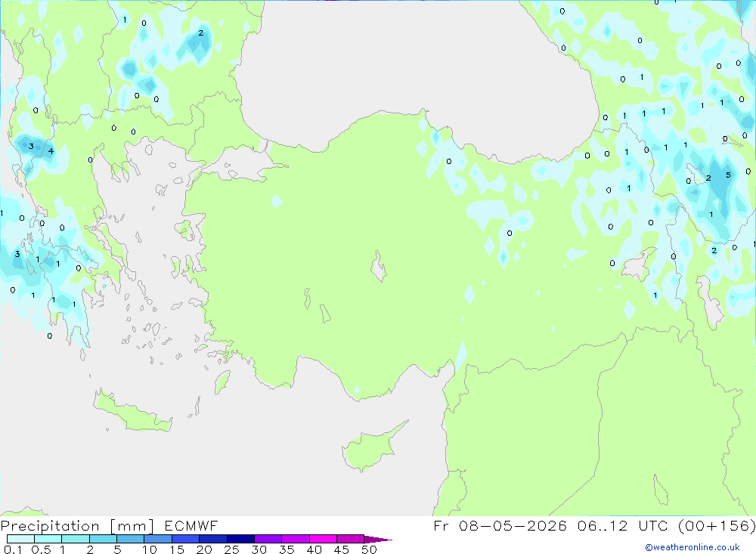The width and height of the screenshot is (756, 554).
Task: Pick the 5–10 mm legend color swatch
Action: 130,539
